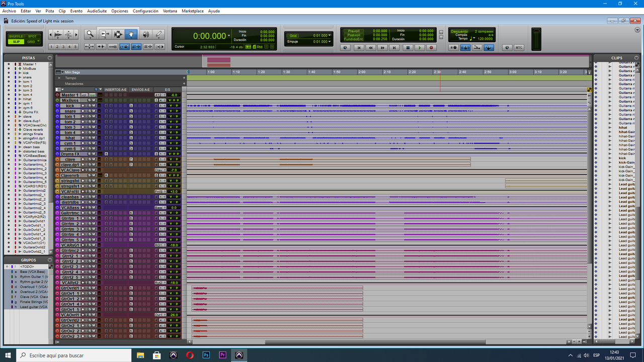Screen dimensions: 644x362
Task: Select the Scrubber speaker tool
Action: [x=146, y=34]
